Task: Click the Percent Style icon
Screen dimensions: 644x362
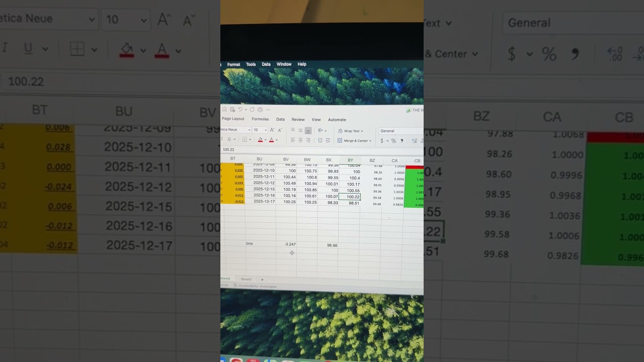Action: [393, 141]
